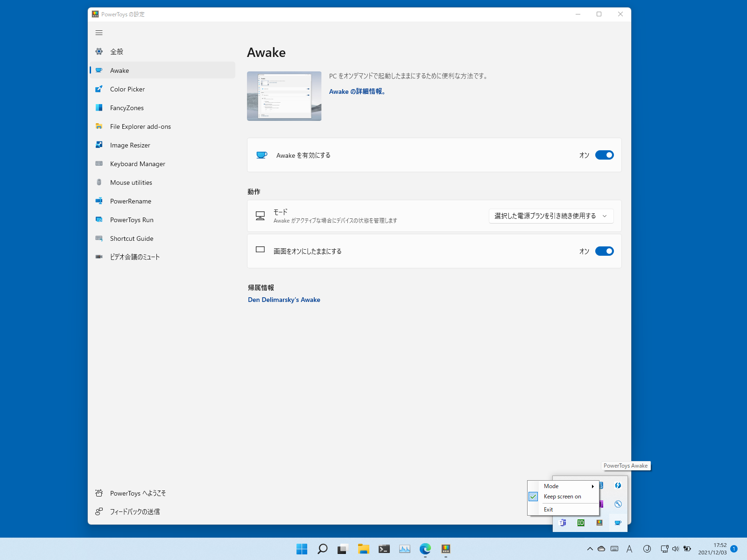The width and height of the screenshot is (747, 560).
Task: Click the hamburger navigation menu icon
Action: pyautogui.click(x=99, y=33)
